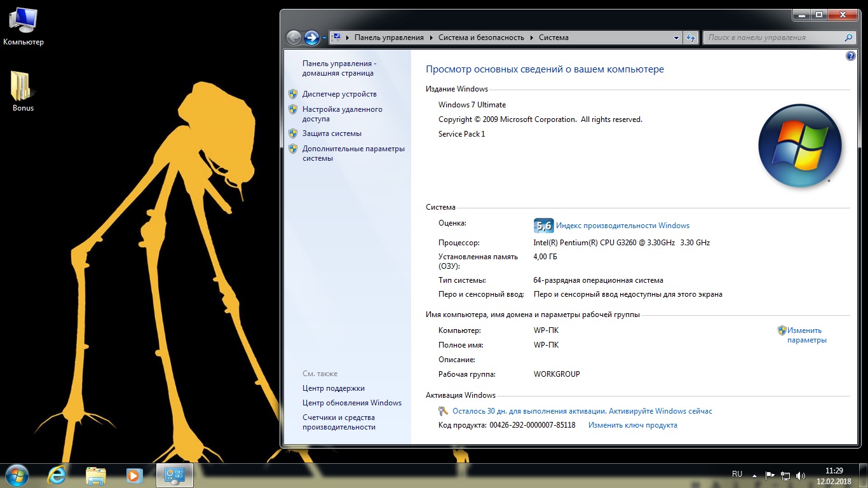Viewport: 868px width, 488px height.
Task: Click Изменить ключ продукта link
Action: pyautogui.click(x=632, y=425)
